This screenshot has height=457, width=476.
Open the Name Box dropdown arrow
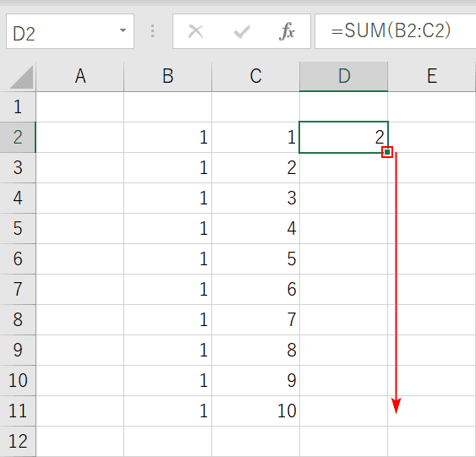click(123, 30)
